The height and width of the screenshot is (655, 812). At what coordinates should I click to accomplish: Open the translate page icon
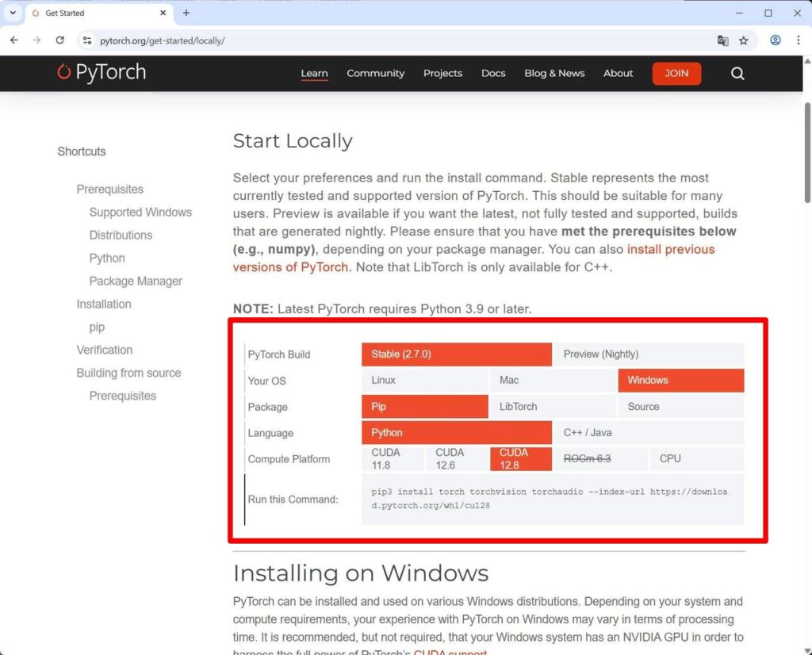[x=722, y=40]
